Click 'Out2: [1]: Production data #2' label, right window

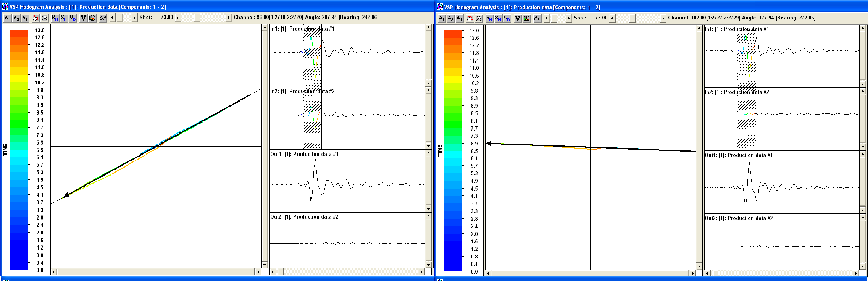pos(739,218)
